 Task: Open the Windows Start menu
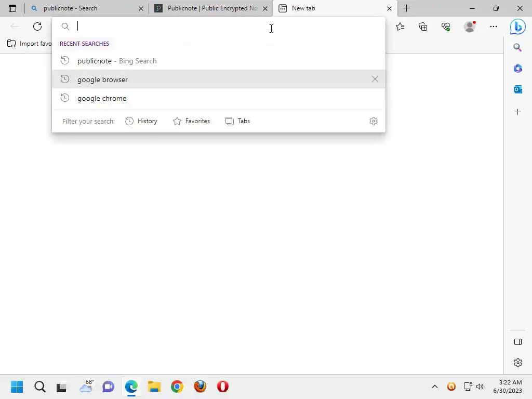(x=17, y=387)
